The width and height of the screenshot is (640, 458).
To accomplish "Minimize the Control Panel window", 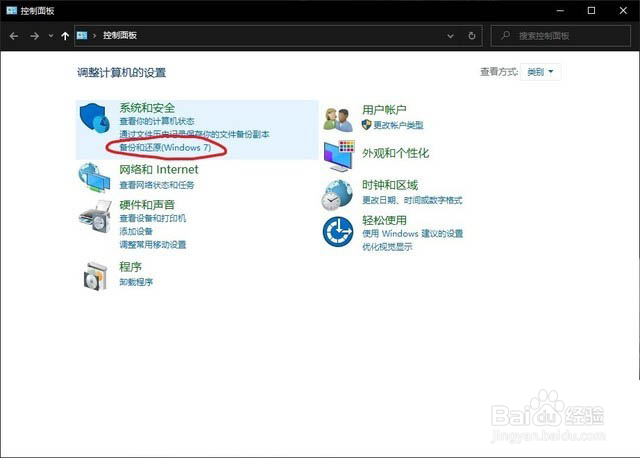I will tap(560, 11).
